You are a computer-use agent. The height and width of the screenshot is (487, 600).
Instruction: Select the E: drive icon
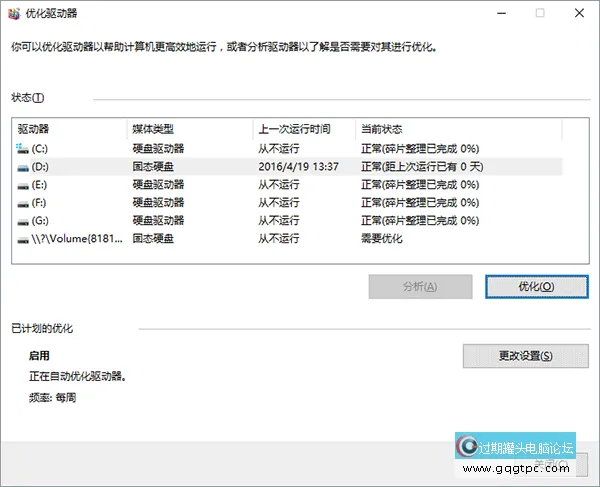click(x=23, y=186)
